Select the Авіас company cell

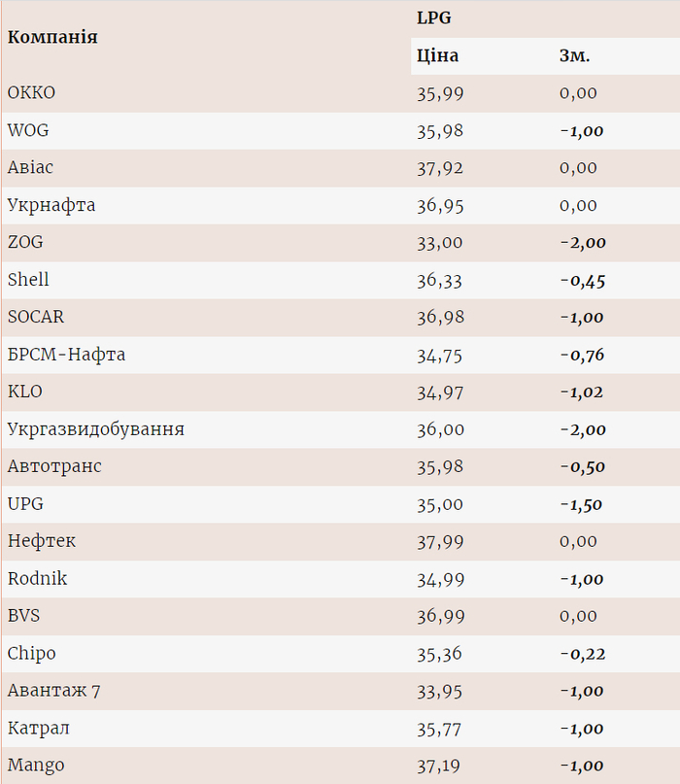coord(30,168)
